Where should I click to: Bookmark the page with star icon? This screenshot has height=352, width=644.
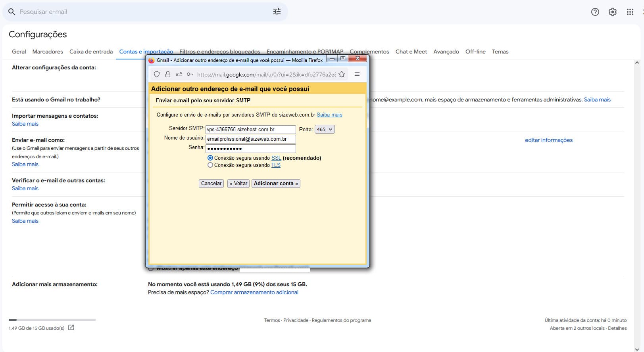point(342,74)
